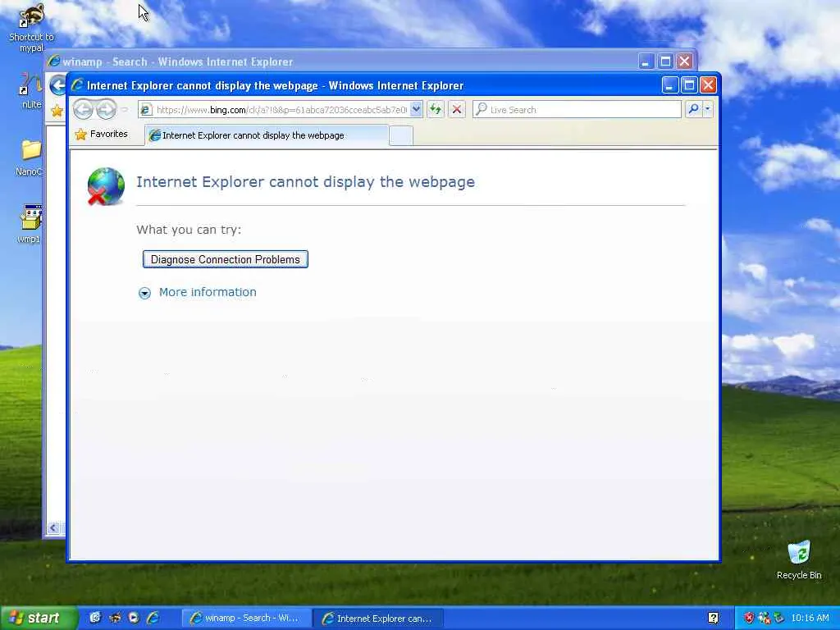Click the 'What you can try:' text
This screenshot has height=630, width=840.
click(x=189, y=230)
